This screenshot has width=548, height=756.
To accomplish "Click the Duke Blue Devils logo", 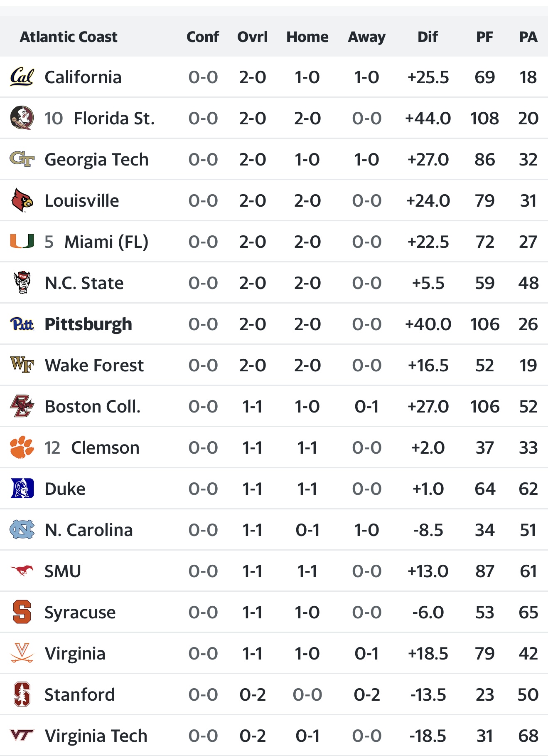I will (x=22, y=489).
